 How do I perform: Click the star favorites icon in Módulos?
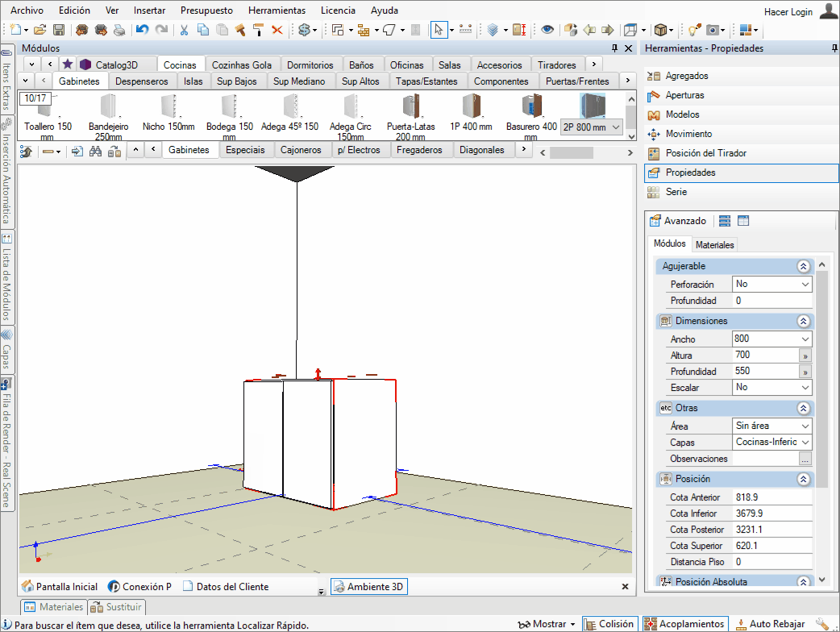coord(68,64)
